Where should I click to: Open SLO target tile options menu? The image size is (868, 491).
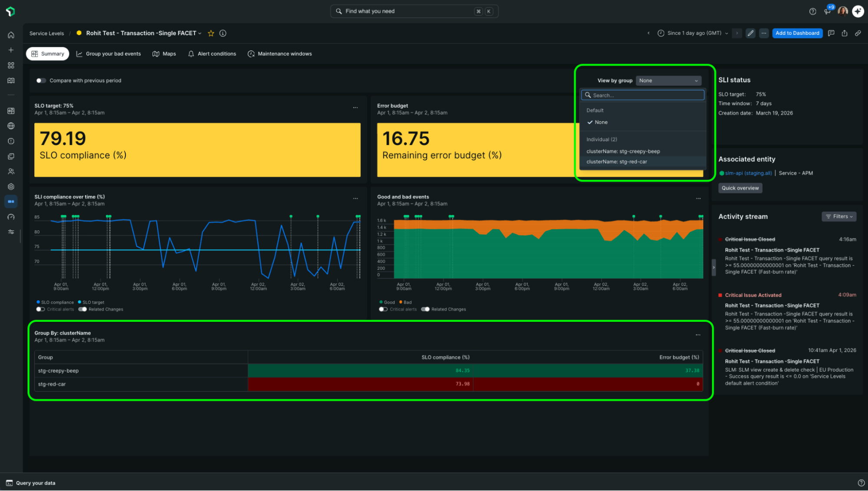356,108
